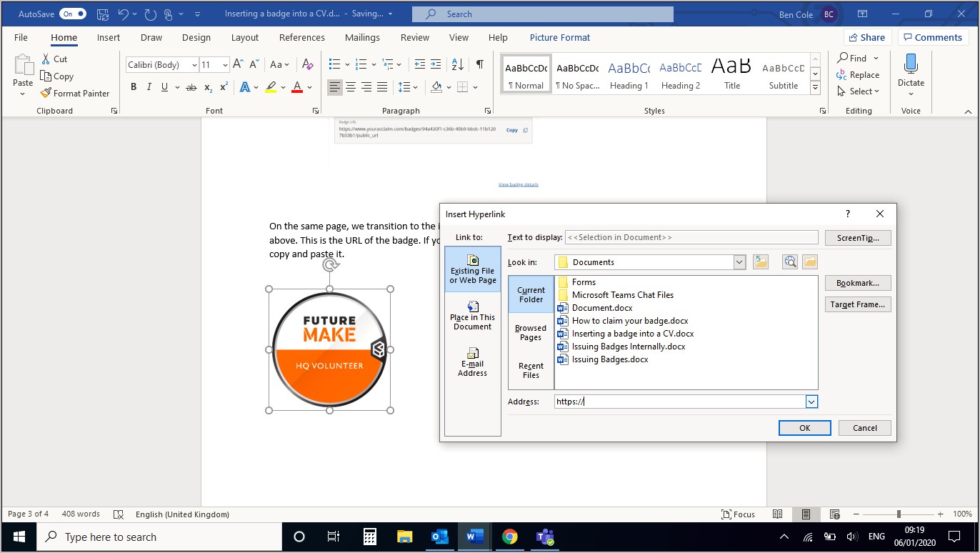Switch to the Layout tab
Viewport: 980px width, 553px height.
coord(245,37)
